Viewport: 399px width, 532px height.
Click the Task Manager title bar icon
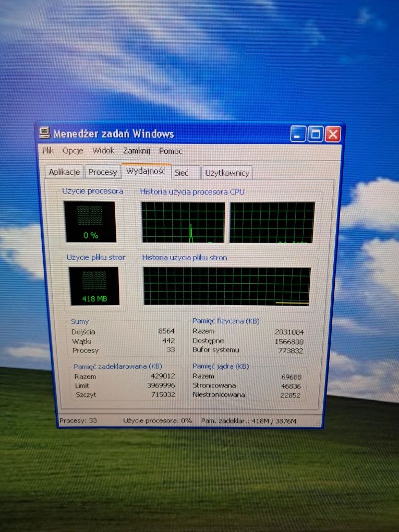coord(44,132)
